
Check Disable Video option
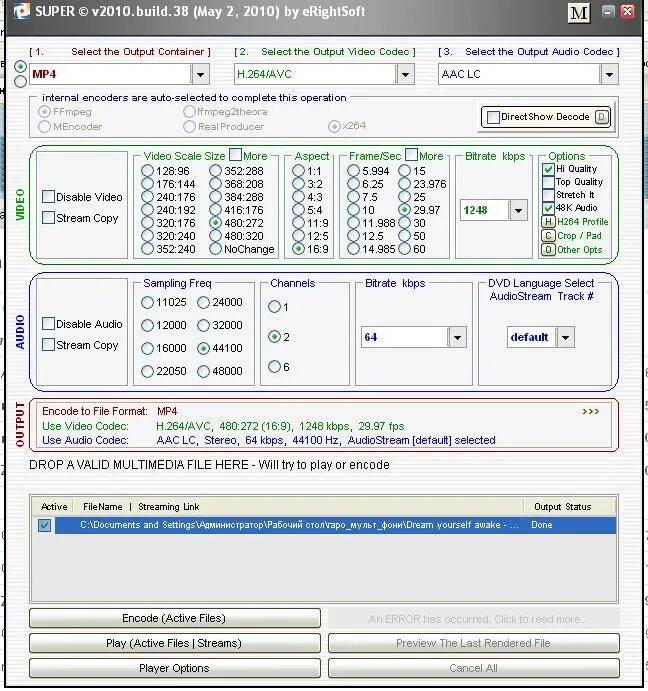[x=48, y=197]
